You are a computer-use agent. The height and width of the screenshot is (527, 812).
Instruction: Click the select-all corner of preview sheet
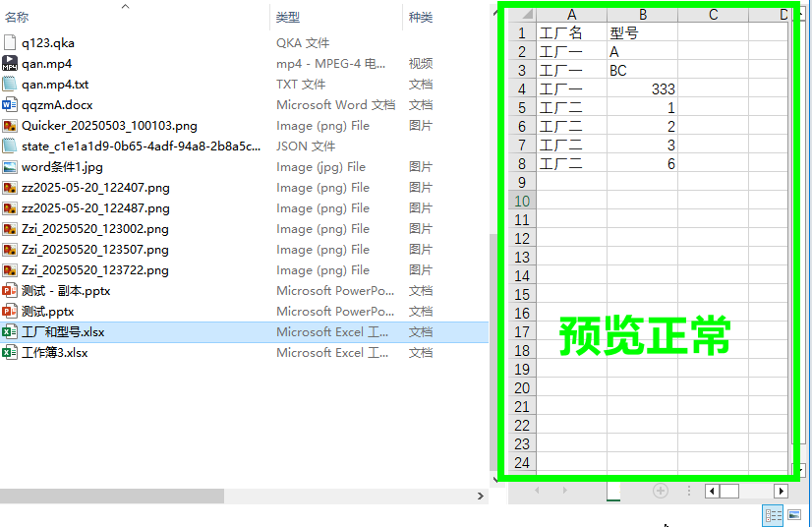pyautogui.click(x=523, y=15)
